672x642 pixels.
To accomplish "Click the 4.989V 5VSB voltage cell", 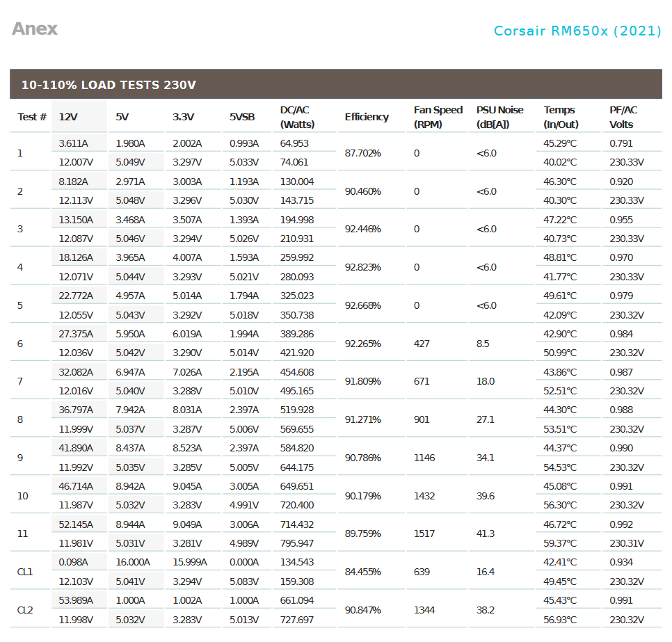I will click(x=244, y=543).
